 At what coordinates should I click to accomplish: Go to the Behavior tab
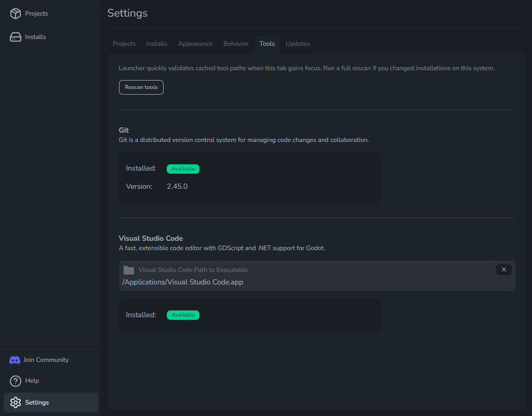tap(236, 44)
